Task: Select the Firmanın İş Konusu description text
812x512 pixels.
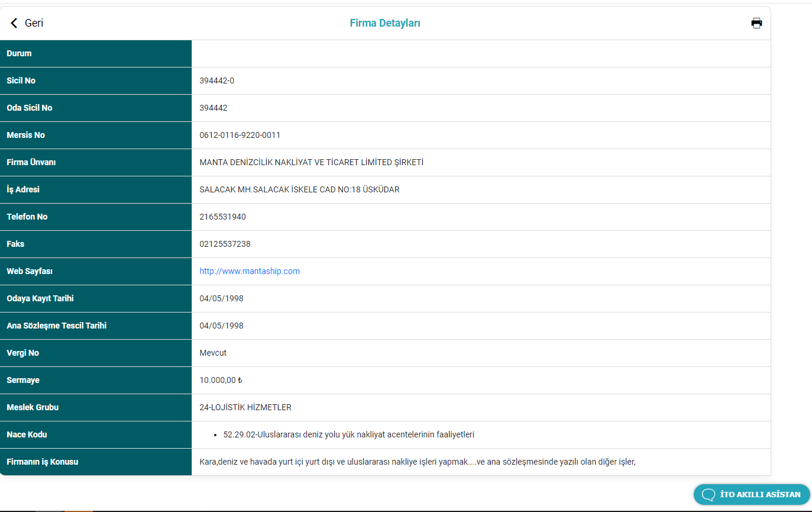Action: (x=418, y=462)
